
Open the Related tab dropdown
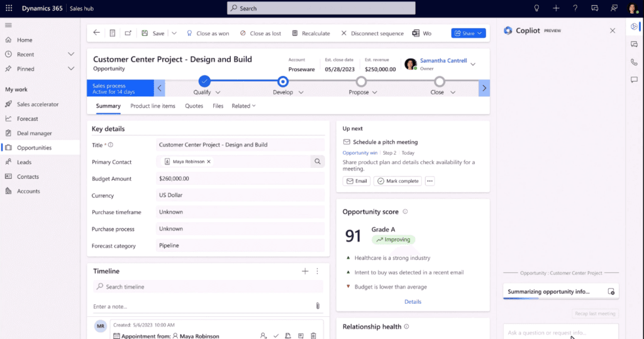pos(243,106)
